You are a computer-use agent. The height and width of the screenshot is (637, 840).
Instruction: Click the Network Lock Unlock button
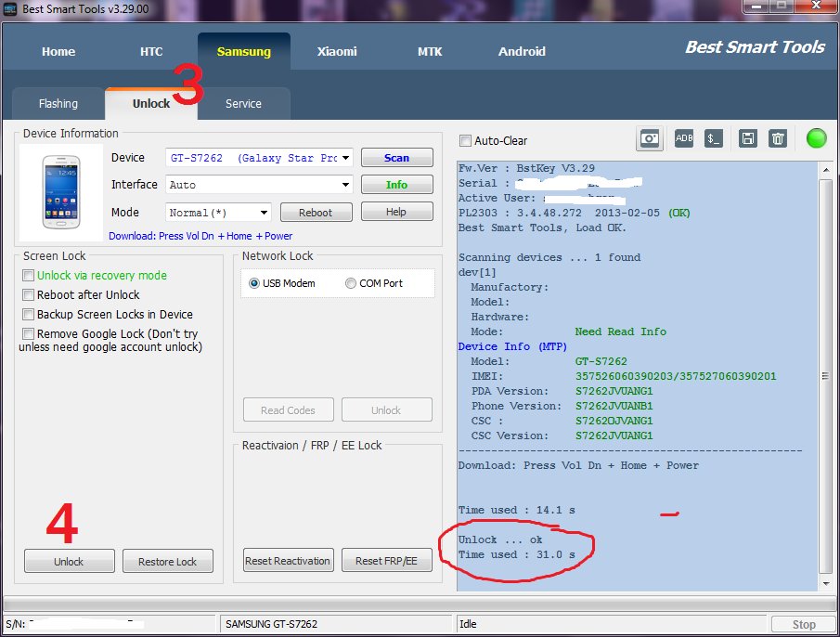point(387,409)
